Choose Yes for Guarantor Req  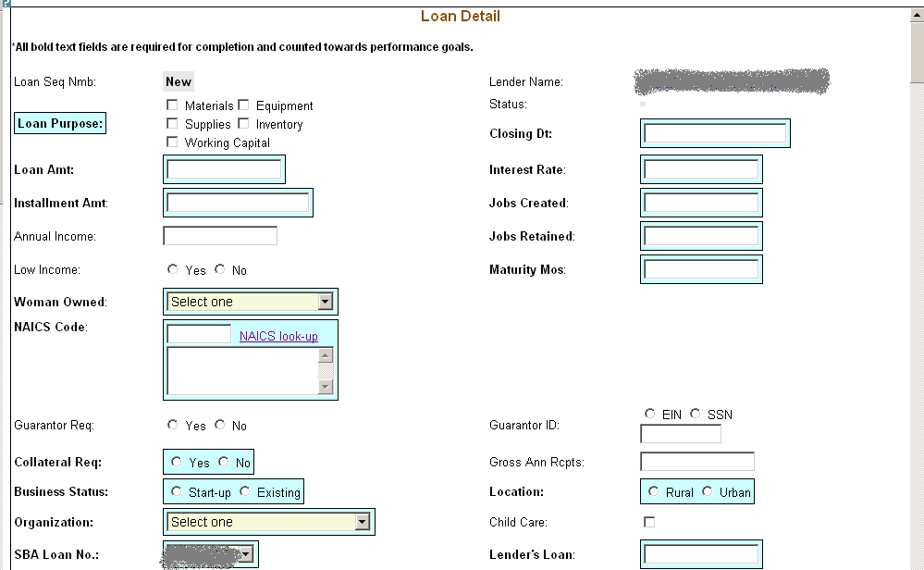[173, 425]
